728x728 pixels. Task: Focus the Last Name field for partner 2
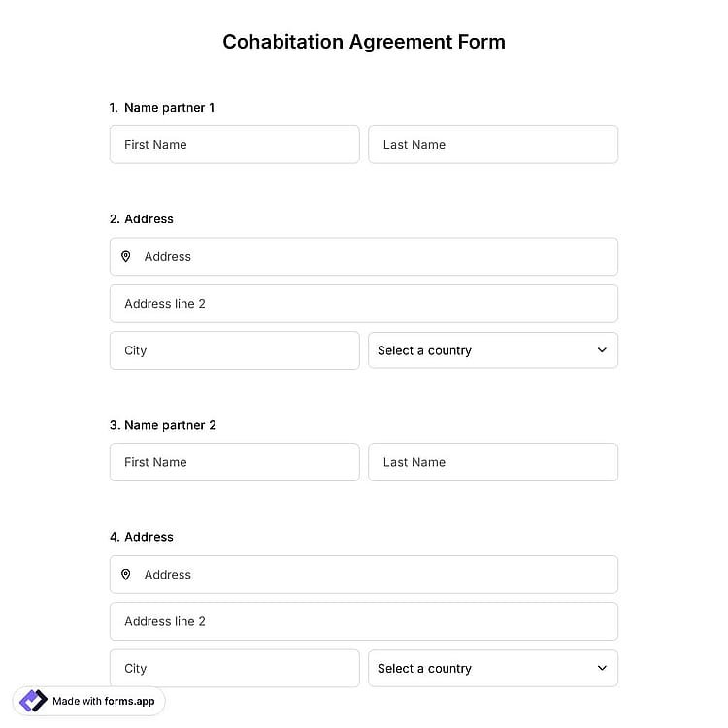tap(493, 462)
